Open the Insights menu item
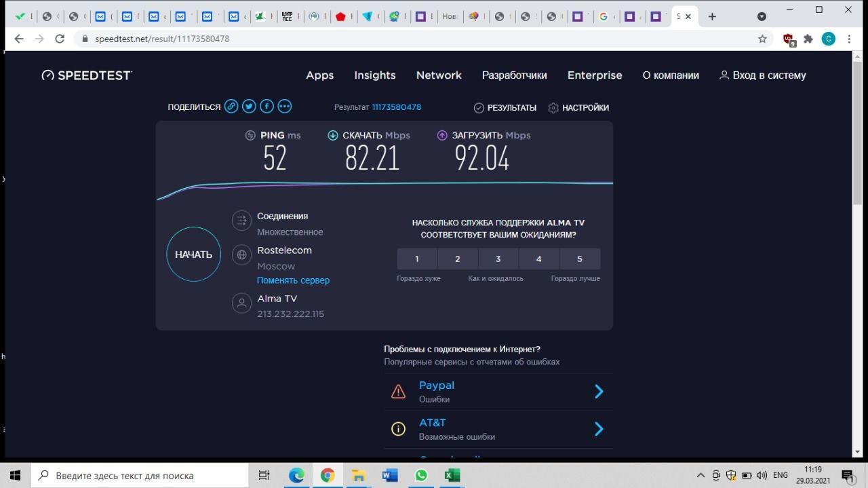This screenshot has height=488, width=868. pyautogui.click(x=375, y=75)
